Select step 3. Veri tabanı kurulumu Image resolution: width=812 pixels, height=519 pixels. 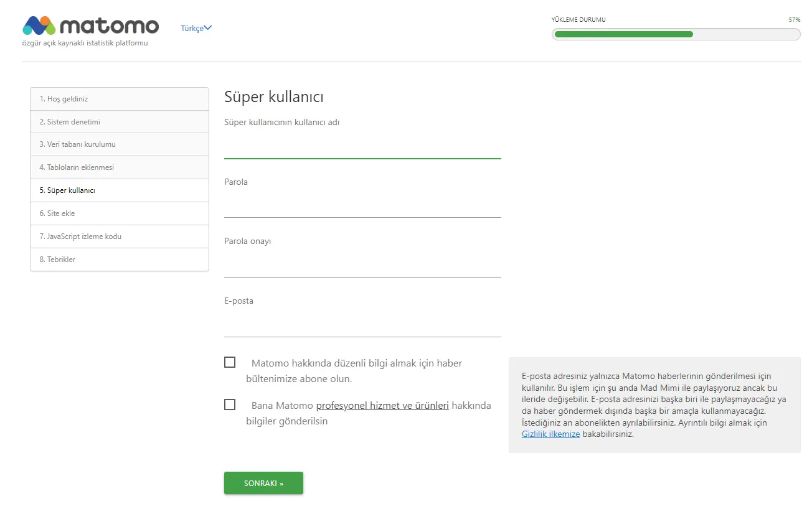click(x=120, y=144)
